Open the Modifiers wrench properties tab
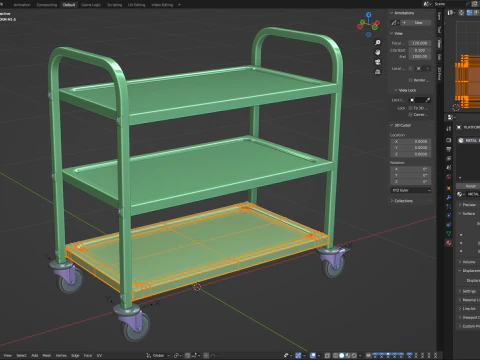The width and height of the screenshot is (480, 360). [449, 197]
